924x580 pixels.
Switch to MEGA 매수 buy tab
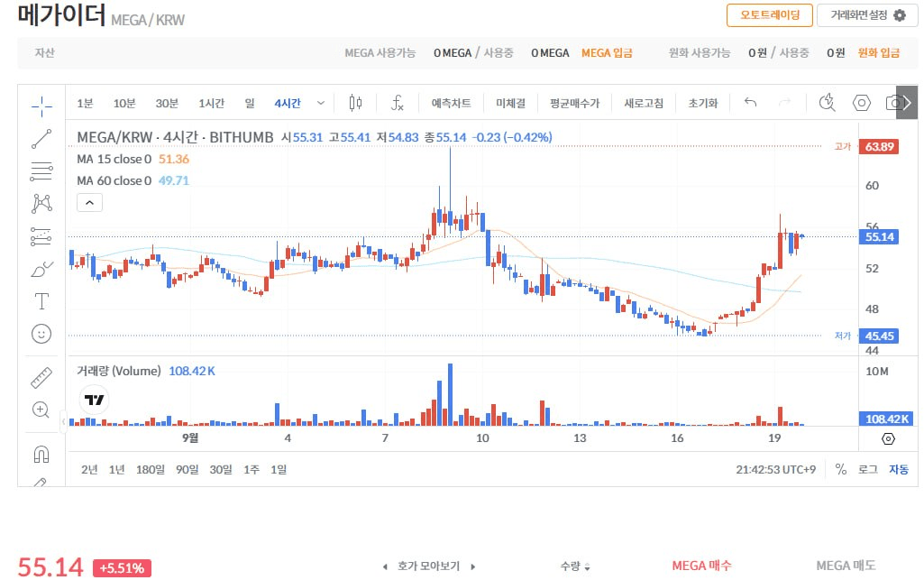click(701, 566)
